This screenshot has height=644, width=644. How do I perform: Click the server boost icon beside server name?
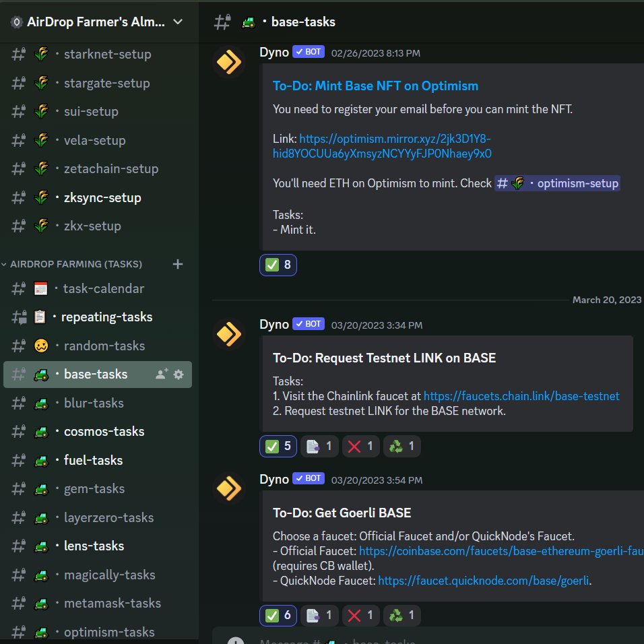pos(16,22)
